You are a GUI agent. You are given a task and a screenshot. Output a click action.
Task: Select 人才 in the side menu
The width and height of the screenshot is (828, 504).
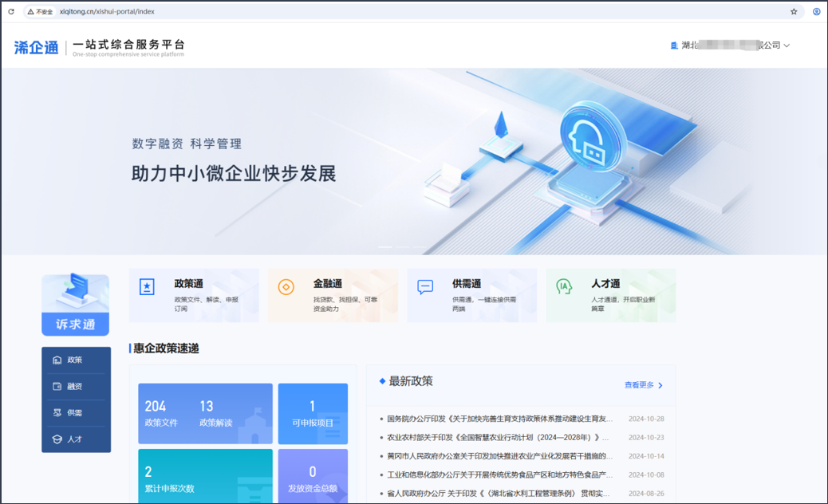pos(76,439)
